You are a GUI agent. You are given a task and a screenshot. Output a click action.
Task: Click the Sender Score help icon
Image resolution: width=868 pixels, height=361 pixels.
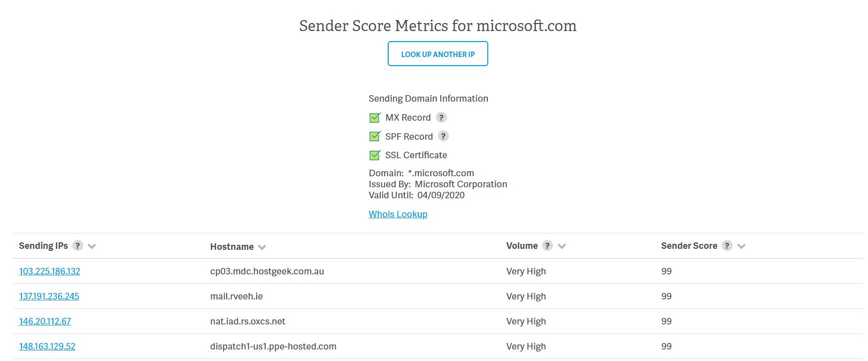click(727, 246)
